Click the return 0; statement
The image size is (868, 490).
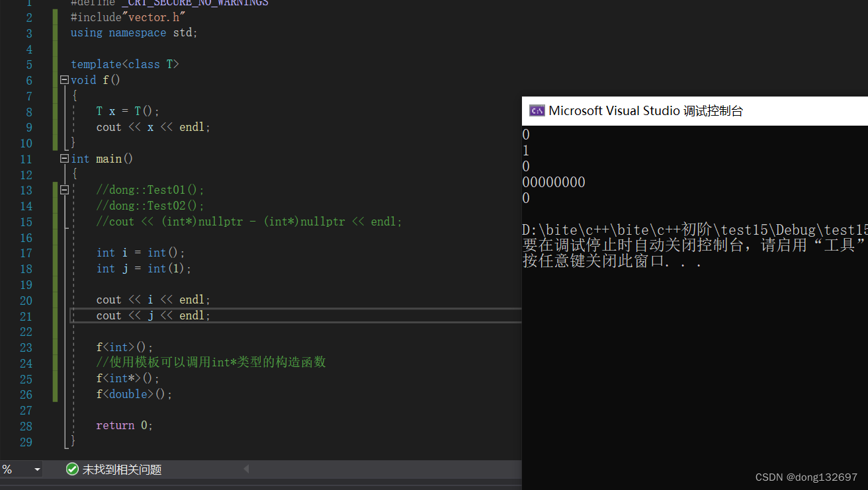[x=124, y=426]
